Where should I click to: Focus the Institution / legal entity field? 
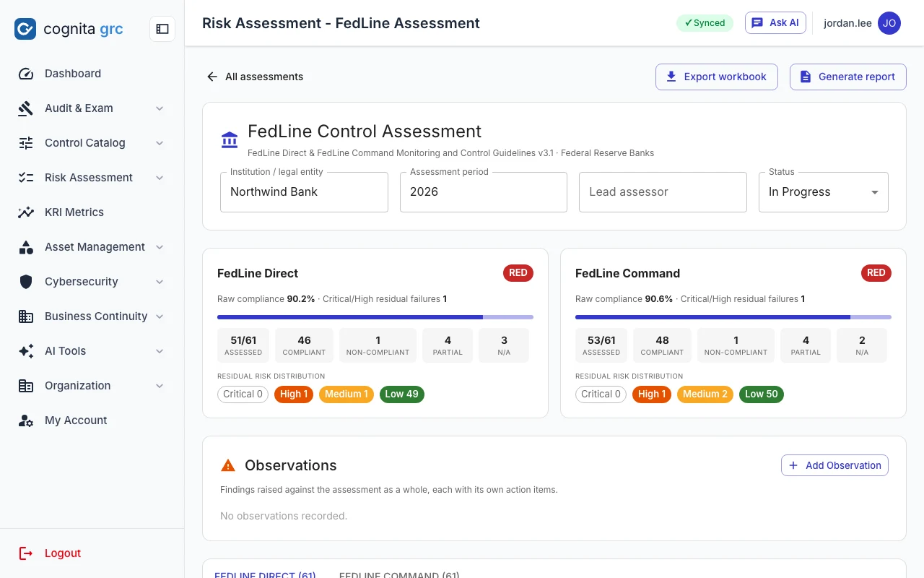pos(304,192)
